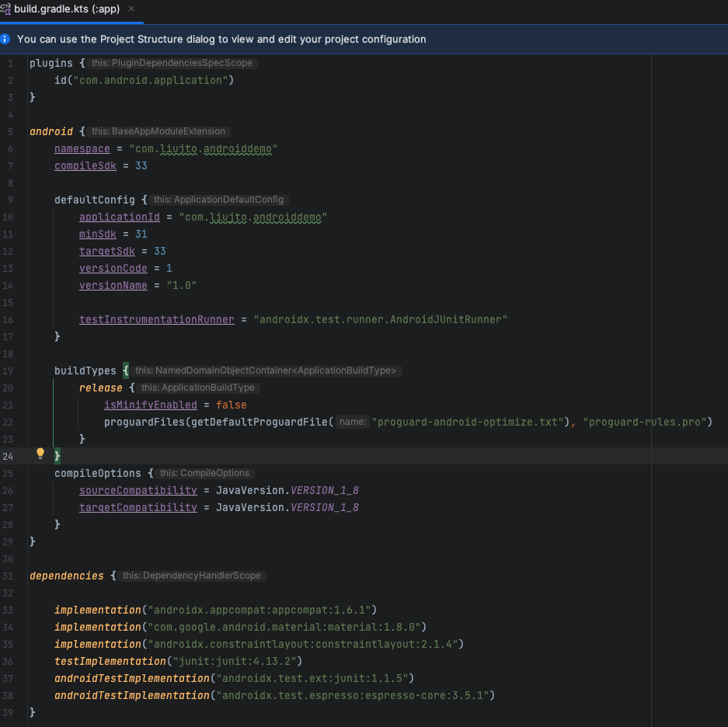Click the "androidx.test.runner.AndroidJUnitRunner" string
This screenshot has width=728, height=727.
point(380,319)
